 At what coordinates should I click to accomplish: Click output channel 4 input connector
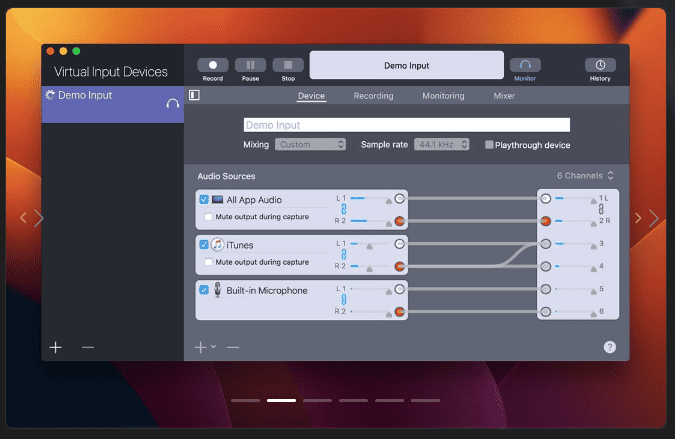click(x=545, y=266)
